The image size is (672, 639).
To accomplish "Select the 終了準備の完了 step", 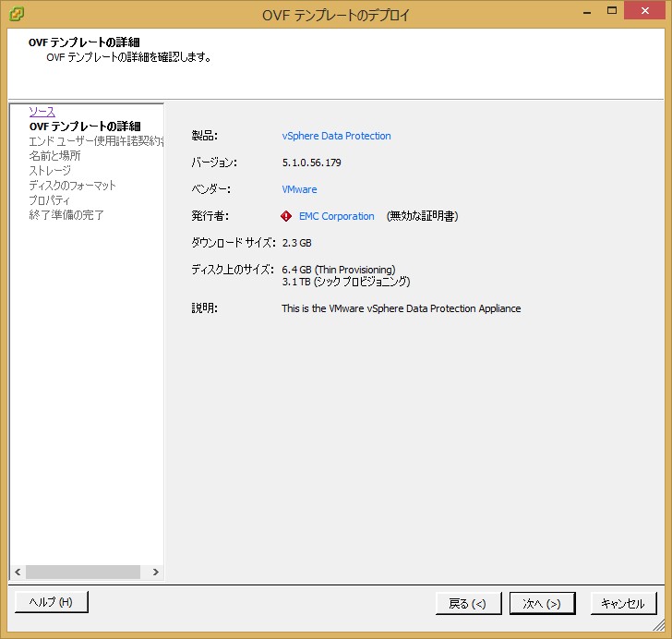I will click(66, 215).
